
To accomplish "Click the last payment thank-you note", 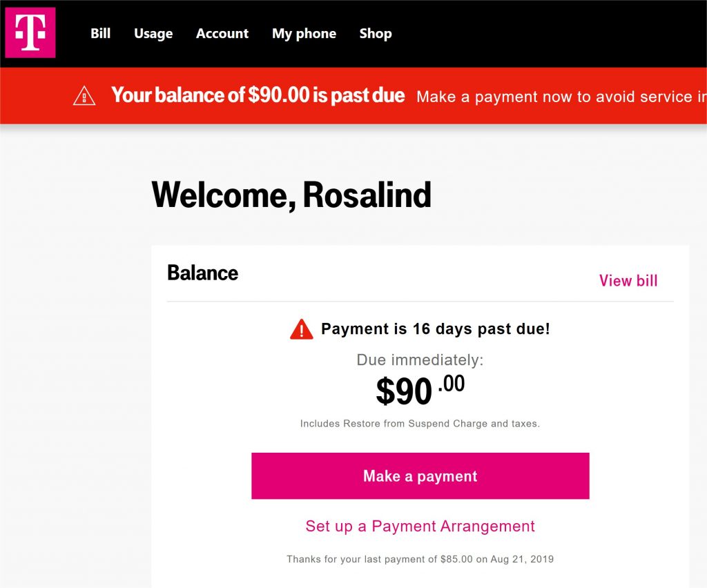I will point(420,559).
